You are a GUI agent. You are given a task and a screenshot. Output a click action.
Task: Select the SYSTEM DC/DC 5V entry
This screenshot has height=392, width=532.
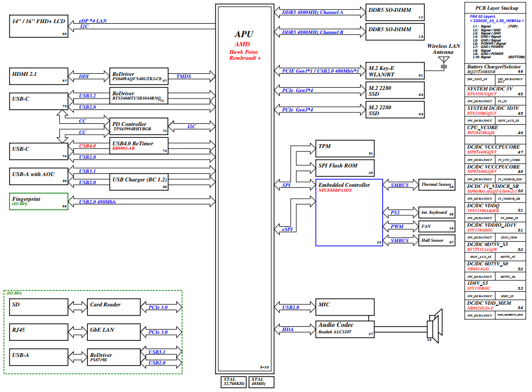[495, 91]
